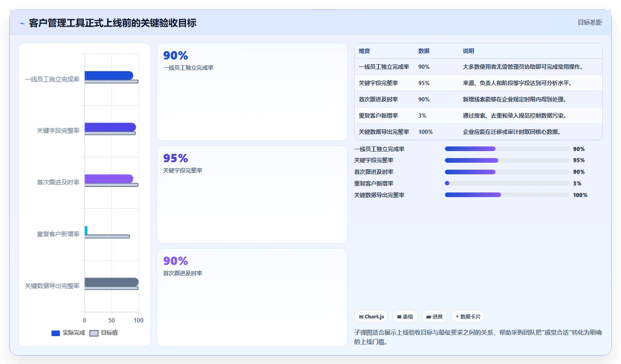Image resolution: width=621 pixels, height=364 pixels.
Task: Click the icon inside the 进度 chip
Action: tap(429, 317)
